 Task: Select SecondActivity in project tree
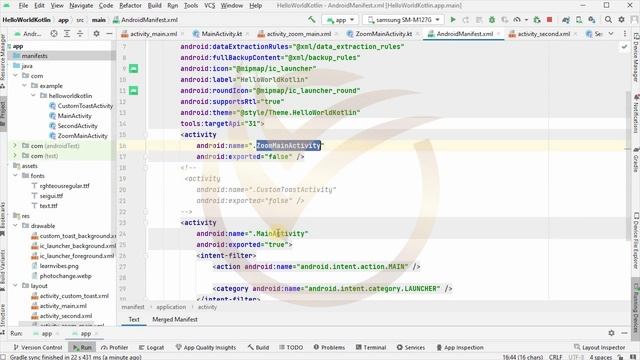[x=77, y=126]
